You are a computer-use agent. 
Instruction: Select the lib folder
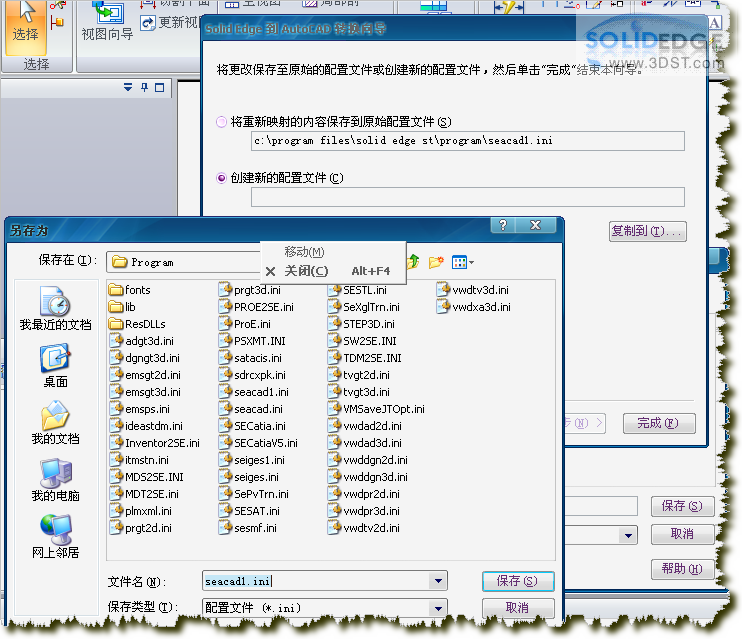[122, 307]
